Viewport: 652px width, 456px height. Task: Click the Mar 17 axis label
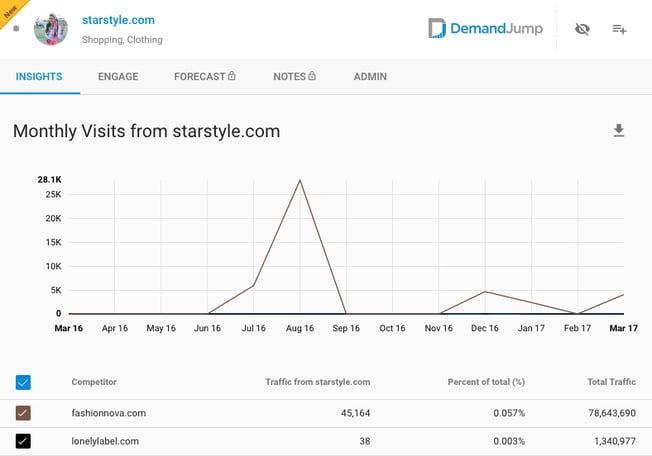pyautogui.click(x=623, y=328)
